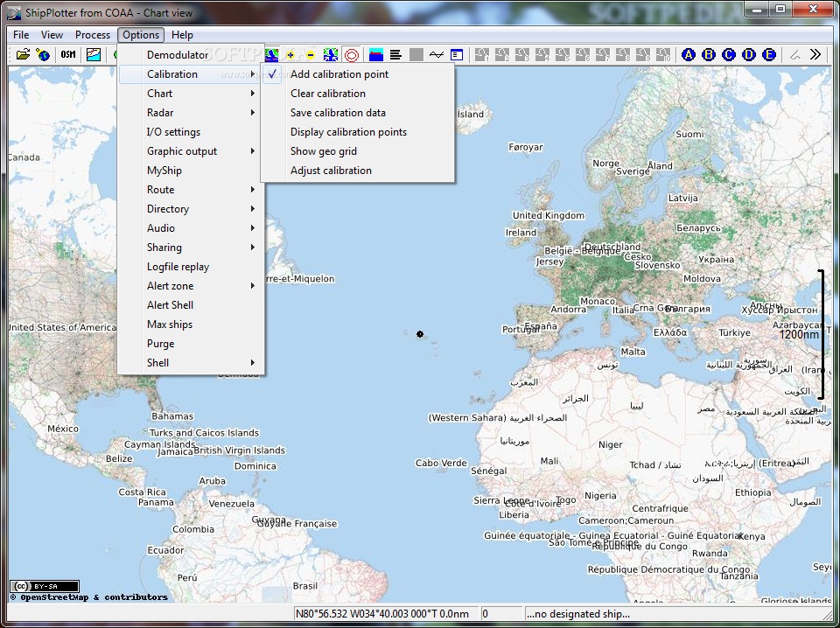The image size is (840, 628).
Task: Open the Process menu
Action: pyautogui.click(x=93, y=35)
